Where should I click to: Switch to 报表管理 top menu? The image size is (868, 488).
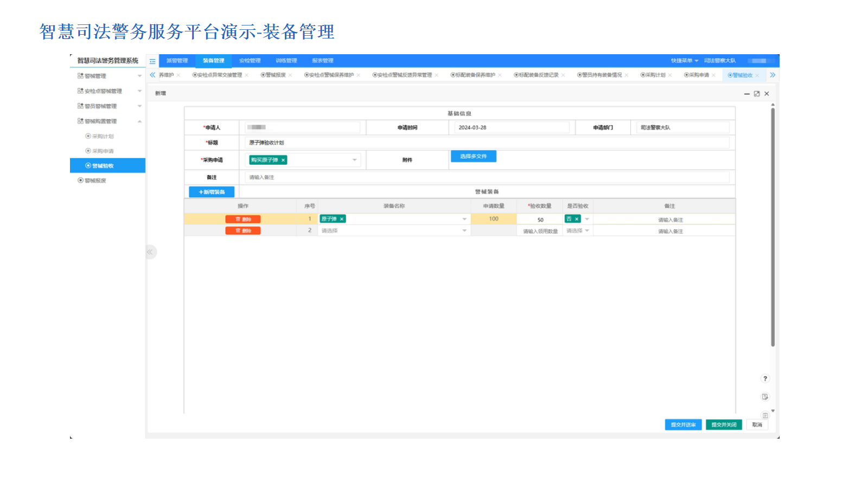[323, 61]
